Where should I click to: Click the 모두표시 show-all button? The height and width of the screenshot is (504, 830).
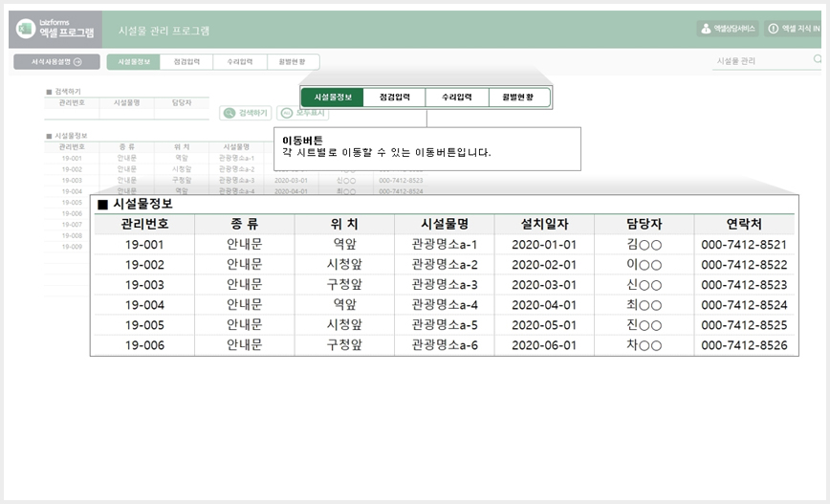tap(303, 113)
